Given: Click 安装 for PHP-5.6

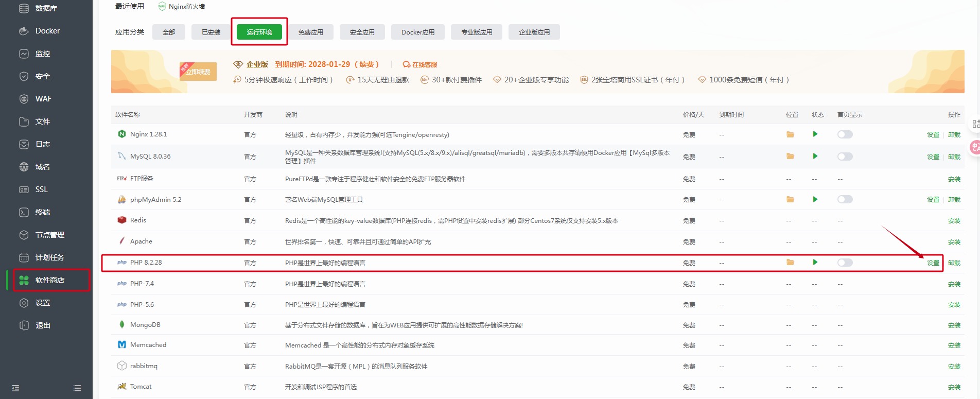Looking at the screenshot, I should pyautogui.click(x=954, y=305).
